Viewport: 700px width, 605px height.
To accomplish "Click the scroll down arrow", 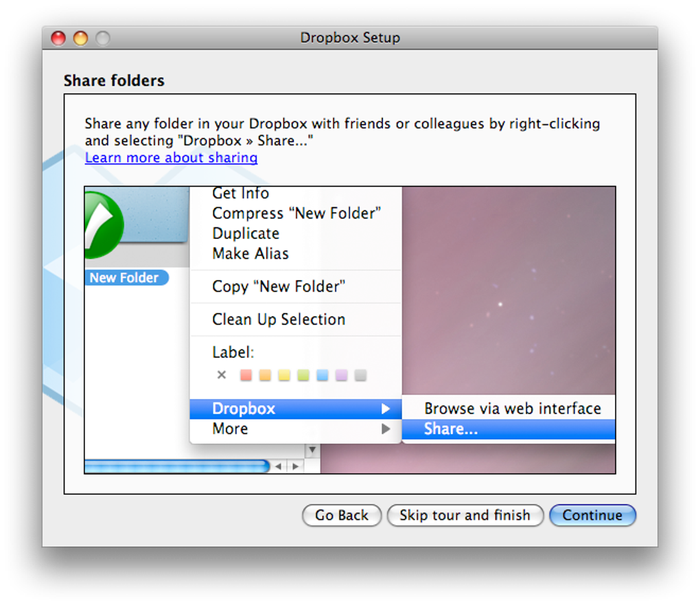I will [312, 450].
